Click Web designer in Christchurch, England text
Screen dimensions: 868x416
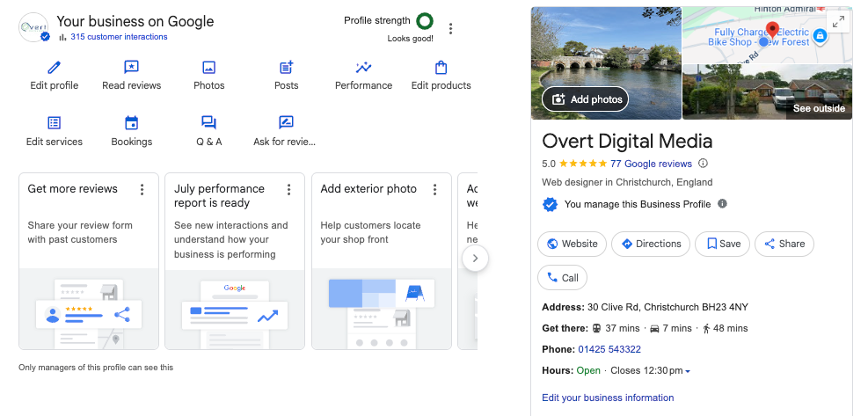pyautogui.click(x=627, y=182)
